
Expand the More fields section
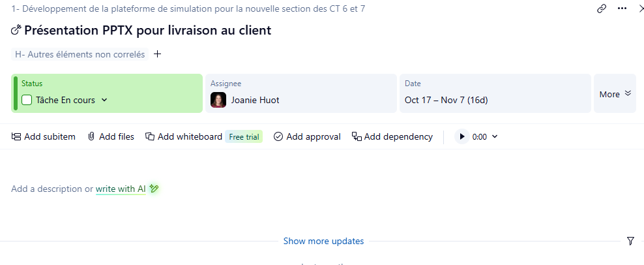coord(615,94)
